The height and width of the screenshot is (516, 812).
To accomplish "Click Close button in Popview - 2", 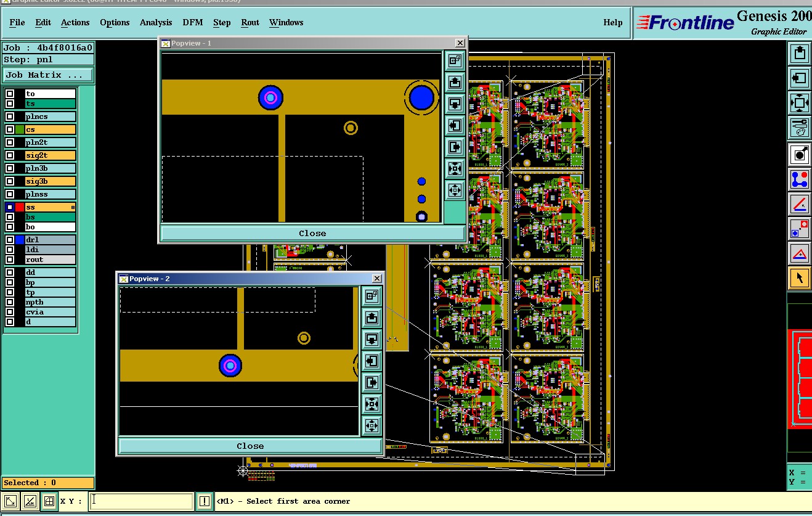I will tap(250, 446).
